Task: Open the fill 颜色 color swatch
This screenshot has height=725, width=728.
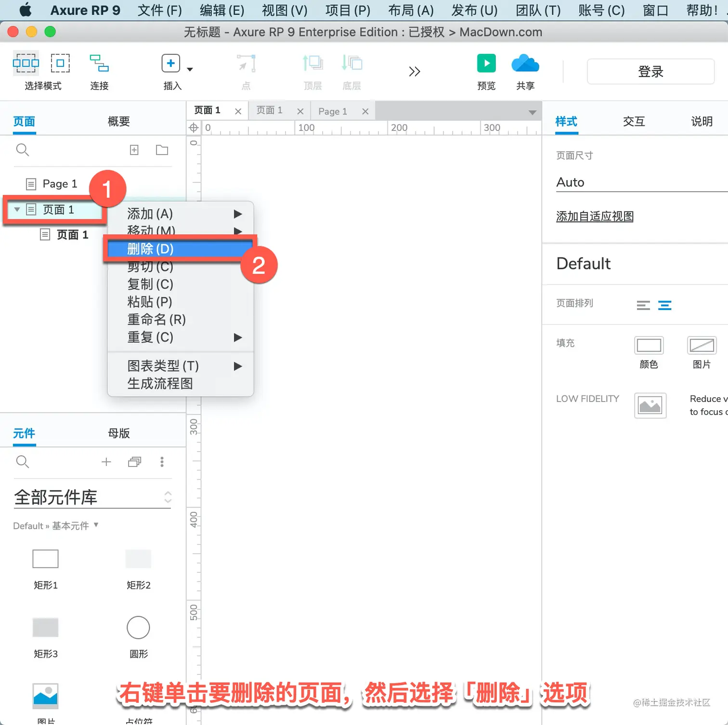Action: coord(649,346)
